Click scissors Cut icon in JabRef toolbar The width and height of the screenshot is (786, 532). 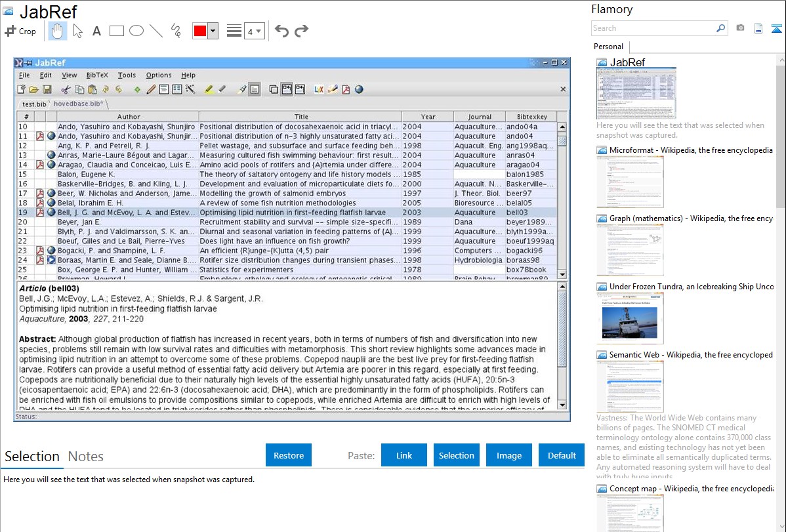click(x=65, y=89)
